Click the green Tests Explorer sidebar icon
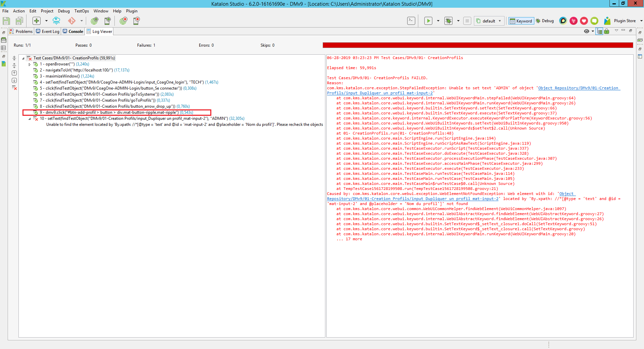 pyautogui.click(x=4, y=40)
